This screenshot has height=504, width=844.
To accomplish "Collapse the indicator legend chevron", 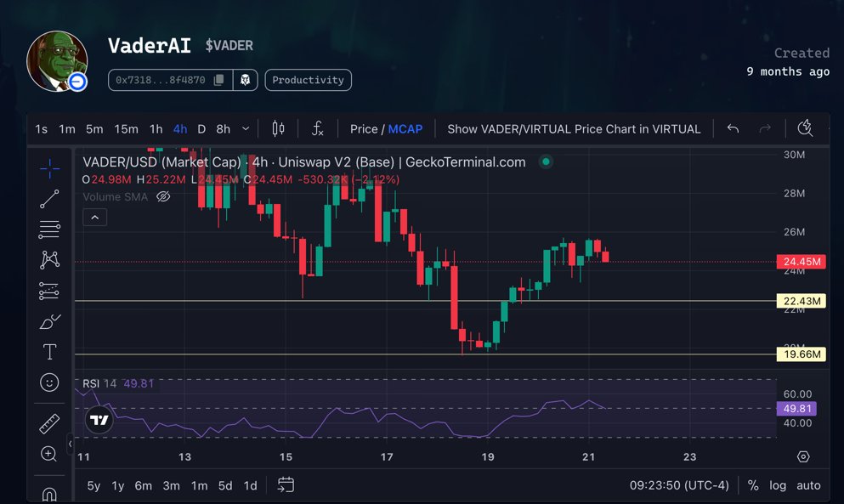I will click(x=94, y=218).
